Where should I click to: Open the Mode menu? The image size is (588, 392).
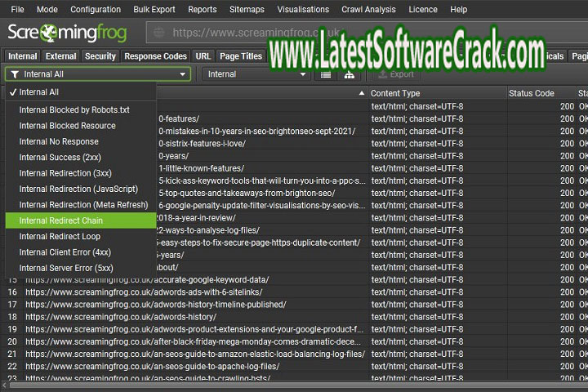pyautogui.click(x=47, y=9)
